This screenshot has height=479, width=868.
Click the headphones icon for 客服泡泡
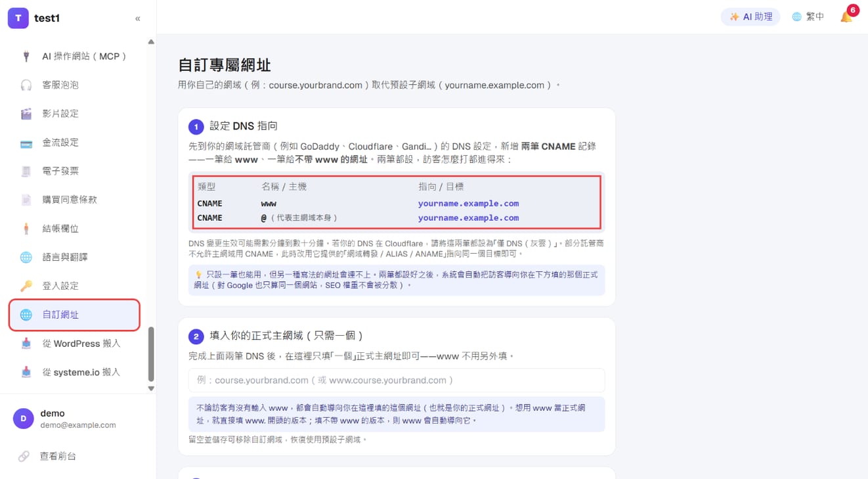(26, 85)
